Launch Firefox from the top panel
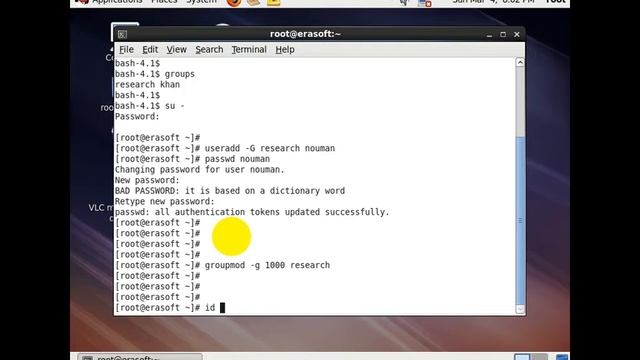Image resolution: width=640 pixels, height=360 pixels. click(234, 2)
